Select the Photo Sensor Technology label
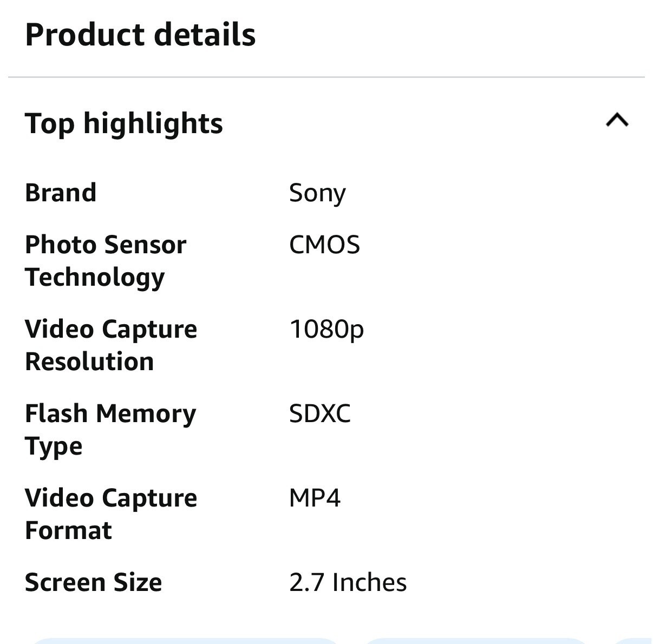This screenshot has height=644, width=653. [x=106, y=260]
